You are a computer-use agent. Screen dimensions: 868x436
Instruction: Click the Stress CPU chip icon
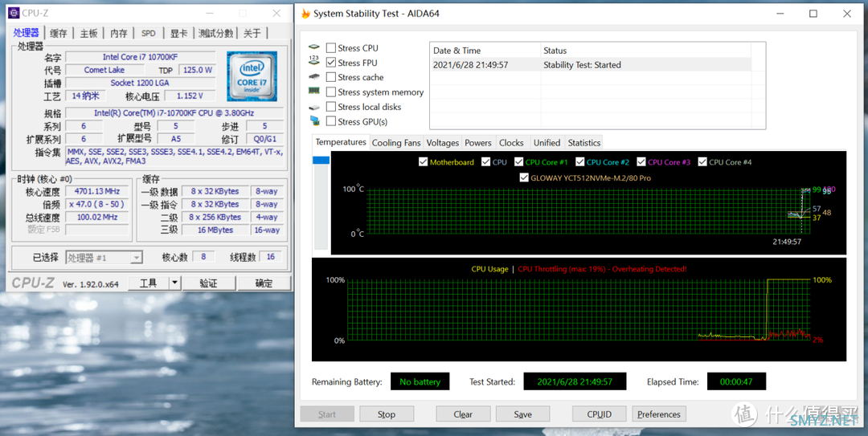coord(314,48)
